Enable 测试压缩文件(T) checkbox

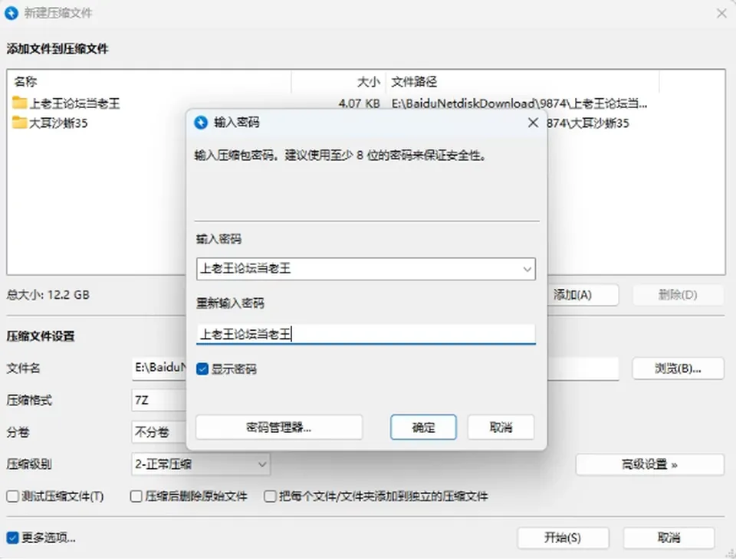coord(13,496)
